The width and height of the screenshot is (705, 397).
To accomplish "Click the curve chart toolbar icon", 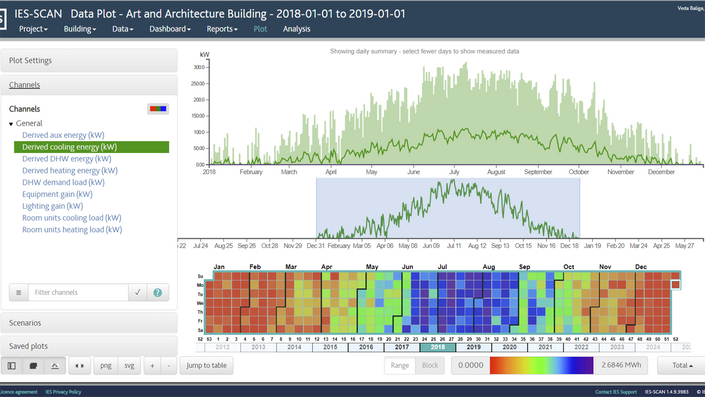I will click(x=55, y=366).
